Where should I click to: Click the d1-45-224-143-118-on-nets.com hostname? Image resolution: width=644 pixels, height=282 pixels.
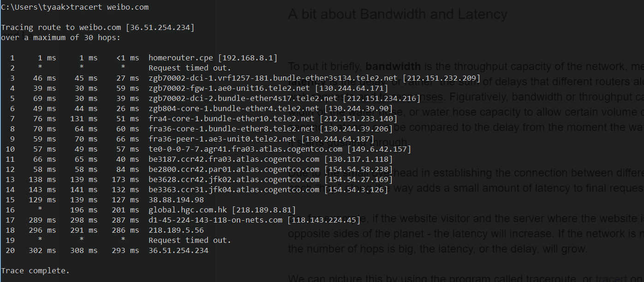tap(215, 220)
